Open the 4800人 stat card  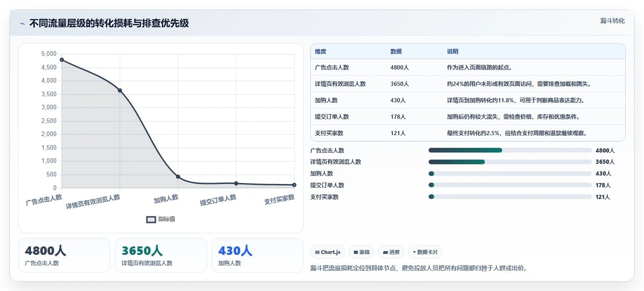[64, 255]
